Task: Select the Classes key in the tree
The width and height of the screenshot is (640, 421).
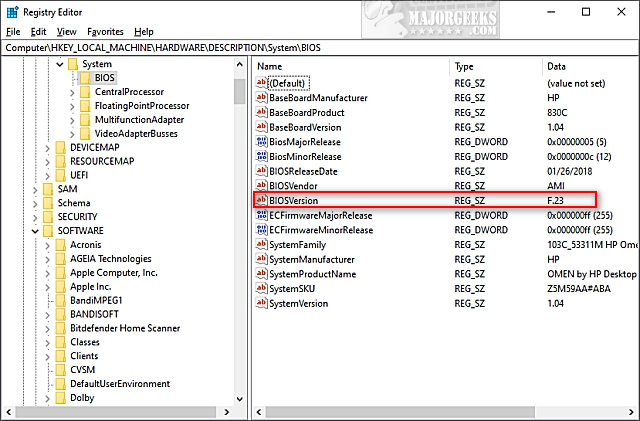Action: click(85, 342)
